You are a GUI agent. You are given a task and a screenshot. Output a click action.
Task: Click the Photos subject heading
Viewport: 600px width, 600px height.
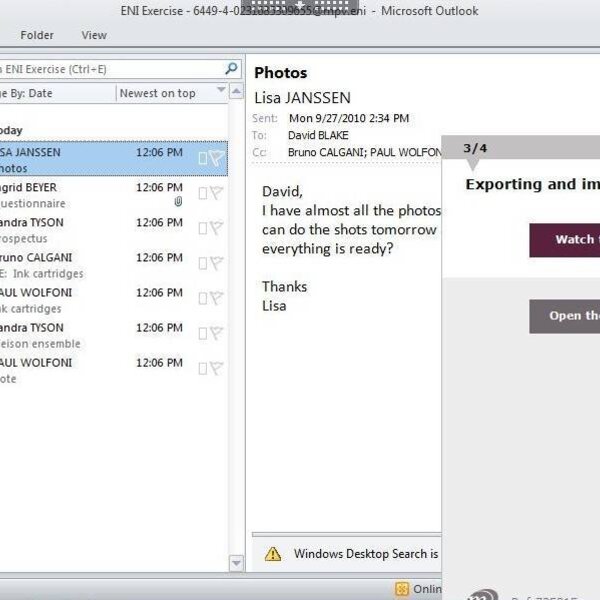point(280,73)
